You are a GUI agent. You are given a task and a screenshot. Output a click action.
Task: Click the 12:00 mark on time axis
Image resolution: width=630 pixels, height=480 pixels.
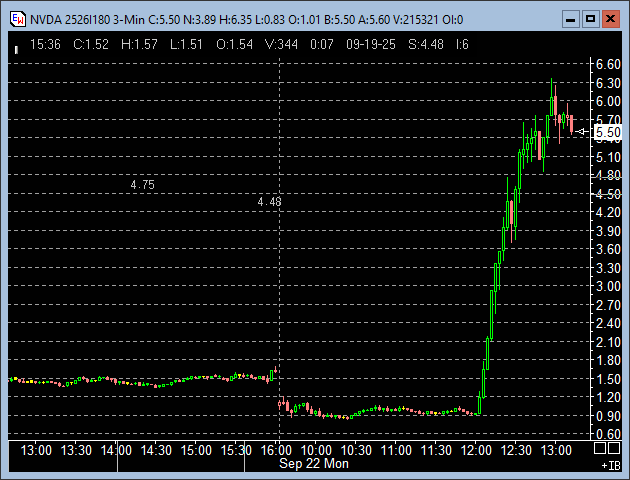476,450
